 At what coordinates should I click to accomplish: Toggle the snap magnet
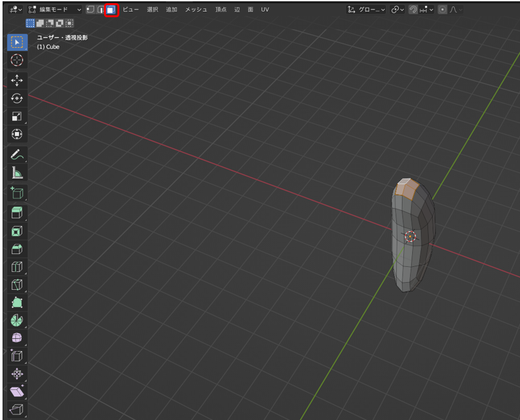point(413,10)
